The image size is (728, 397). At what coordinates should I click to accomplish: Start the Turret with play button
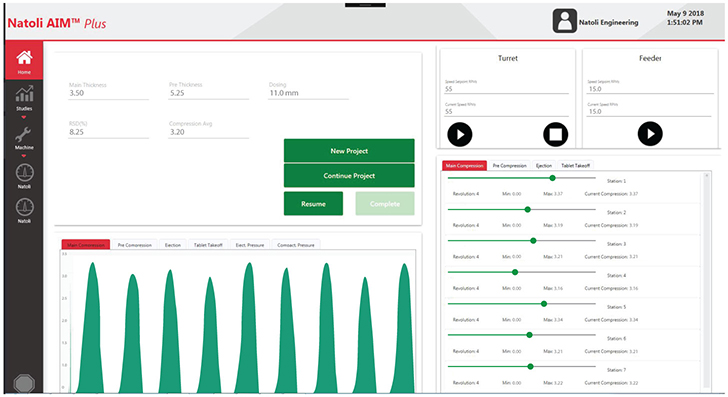coord(460,134)
